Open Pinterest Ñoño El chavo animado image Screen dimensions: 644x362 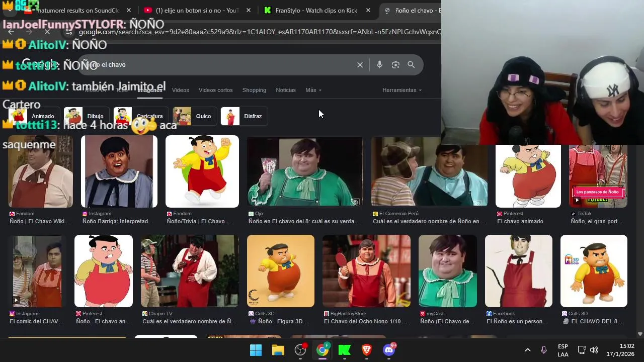[104, 271]
